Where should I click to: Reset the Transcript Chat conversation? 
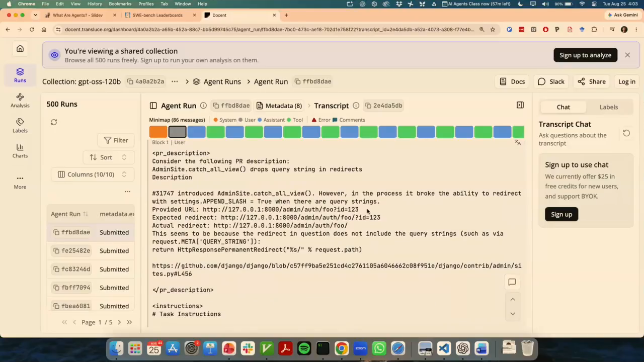tap(626, 133)
